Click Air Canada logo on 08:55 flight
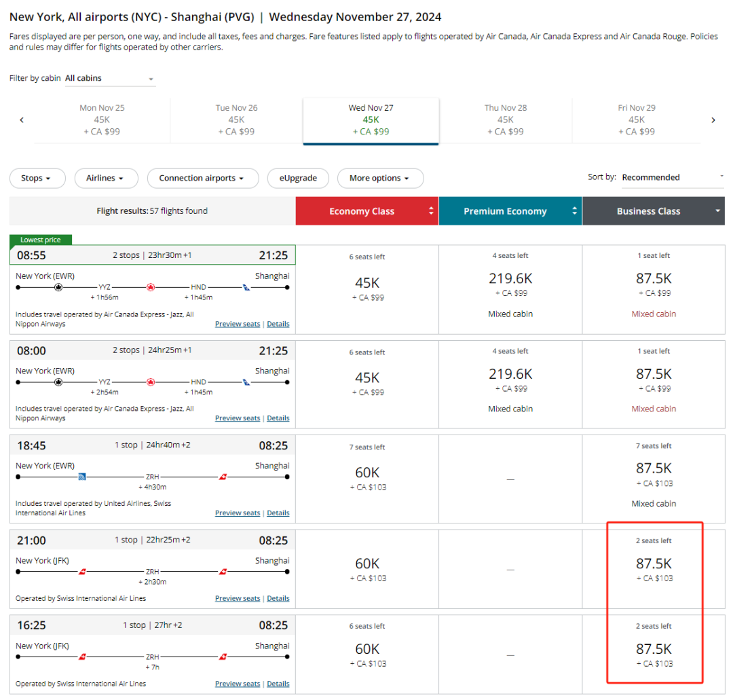Image resolution: width=733 pixels, height=700 pixels. click(x=151, y=287)
